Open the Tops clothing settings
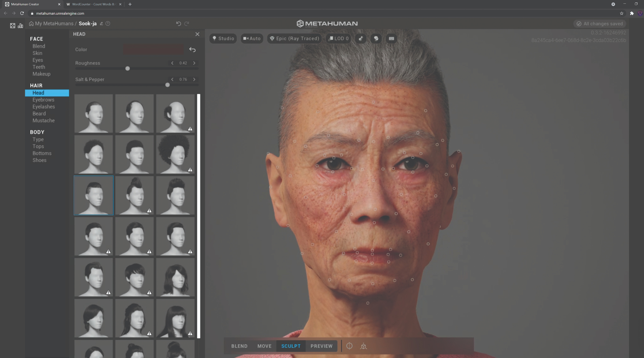 pyautogui.click(x=38, y=146)
